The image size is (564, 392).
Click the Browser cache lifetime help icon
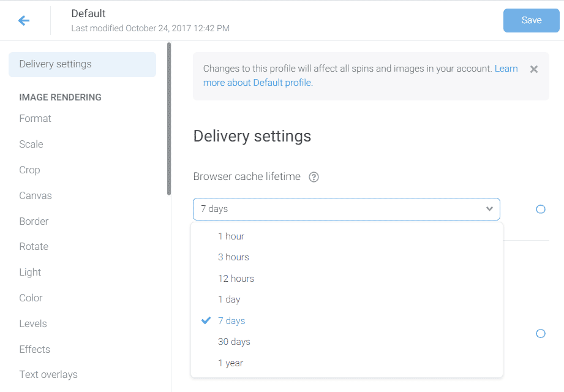click(x=314, y=177)
